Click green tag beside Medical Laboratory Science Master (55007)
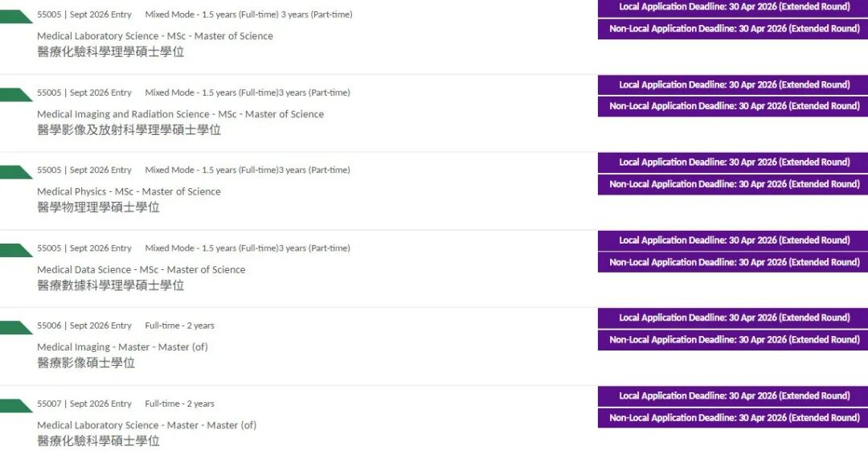Screen dimensions: 868x459 click(x=14, y=406)
